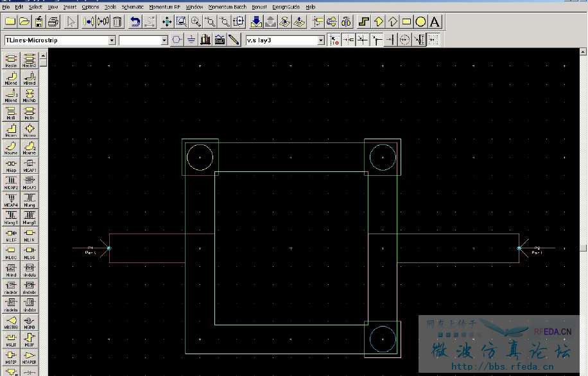
Task: Toggle grid snap mode button
Action: pyautogui.click(x=433, y=40)
